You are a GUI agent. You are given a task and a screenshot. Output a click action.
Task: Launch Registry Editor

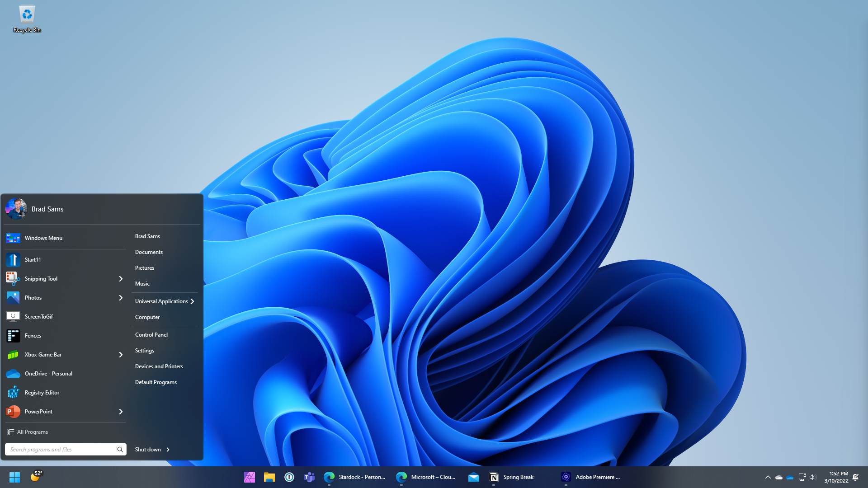(42, 392)
